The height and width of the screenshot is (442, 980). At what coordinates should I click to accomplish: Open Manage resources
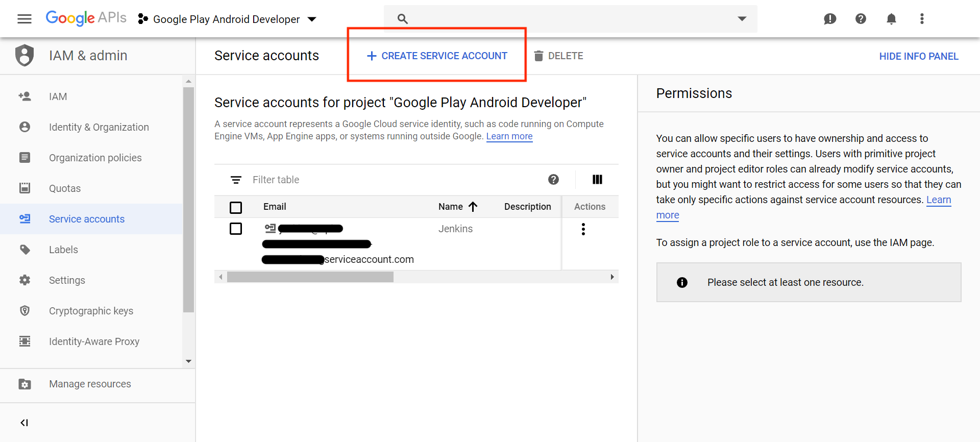[x=97, y=384]
